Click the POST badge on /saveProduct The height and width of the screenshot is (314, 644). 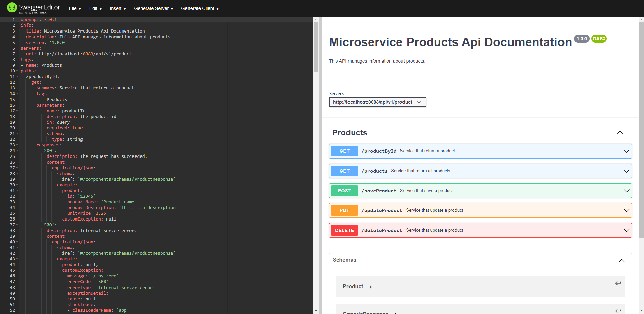(344, 190)
